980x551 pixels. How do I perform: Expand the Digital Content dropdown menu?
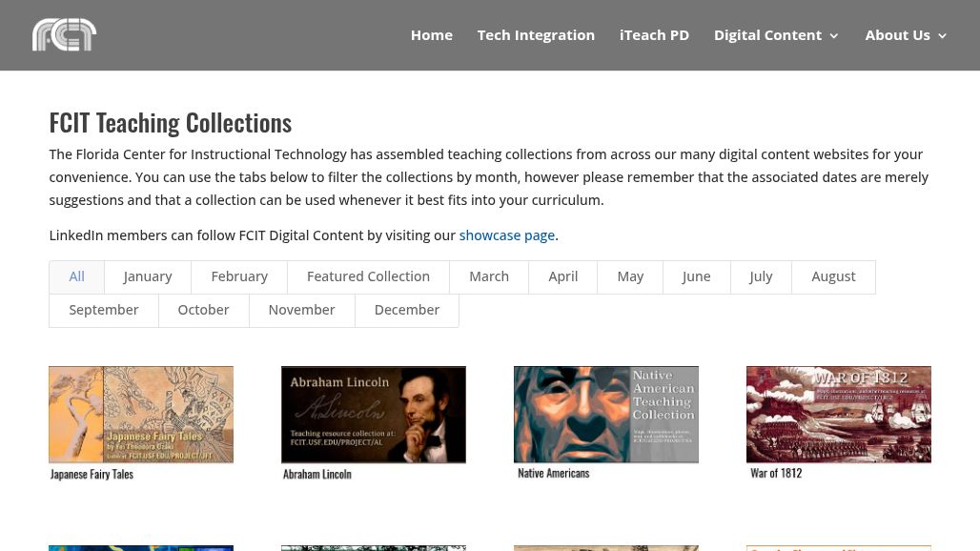tap(767, 34)
